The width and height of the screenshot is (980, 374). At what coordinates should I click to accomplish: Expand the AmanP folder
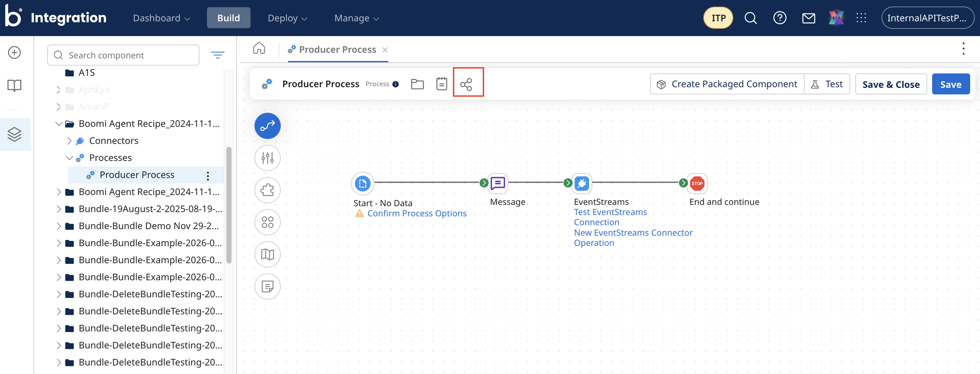pyautogui.click(x=58, y=107)
